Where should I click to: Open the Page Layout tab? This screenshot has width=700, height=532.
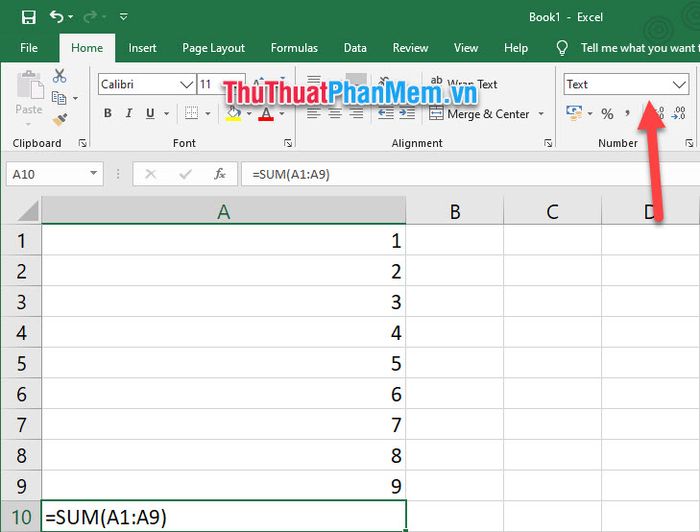click(213, 48)
